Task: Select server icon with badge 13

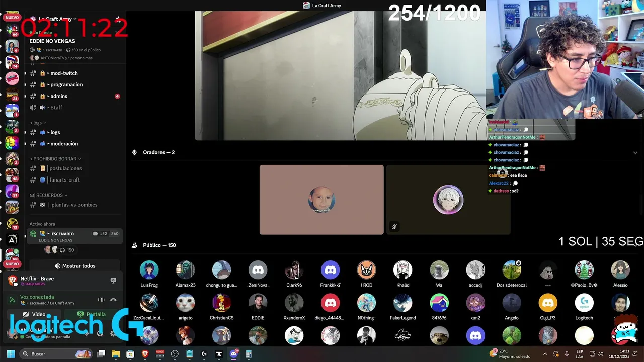Action: 12,224
